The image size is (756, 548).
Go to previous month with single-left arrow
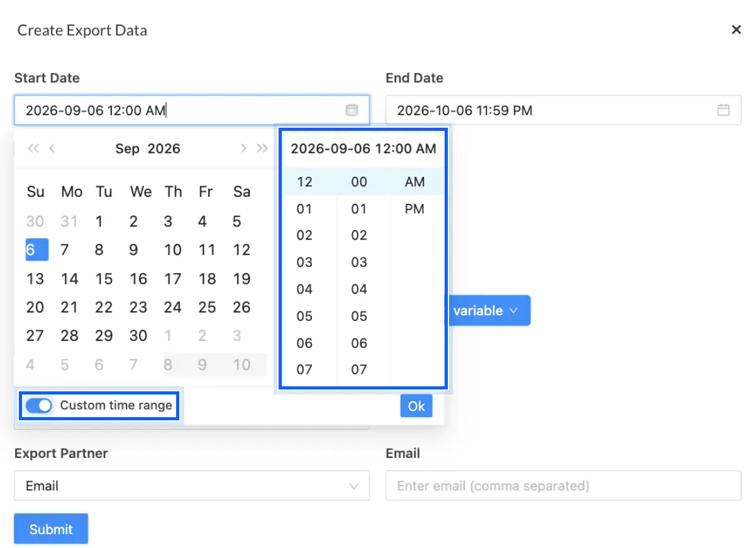point(52,148)
